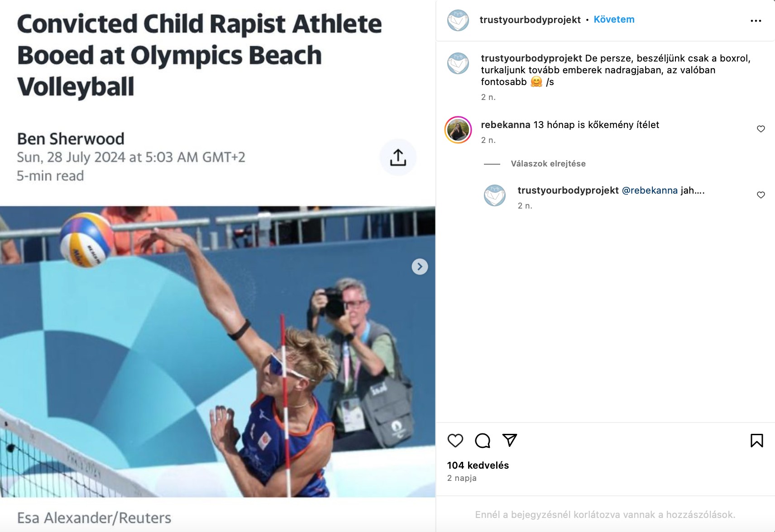775x532 pixels.
Task: View rebekanna's story avatar
Action: click(458, 130)
